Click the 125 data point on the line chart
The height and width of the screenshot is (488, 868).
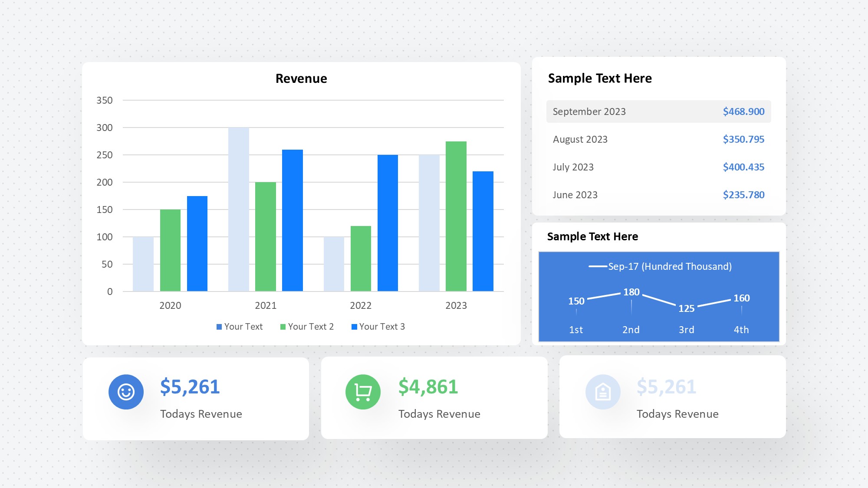coord(686,308)
